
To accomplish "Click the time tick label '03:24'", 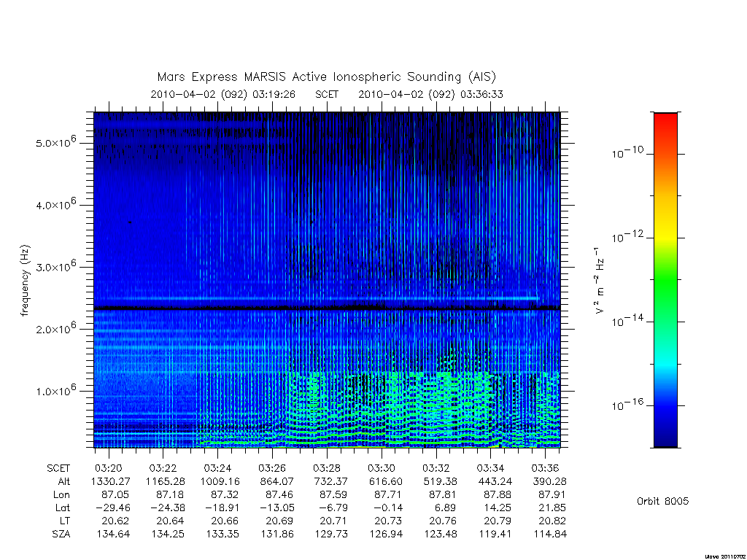I will 217,468.
